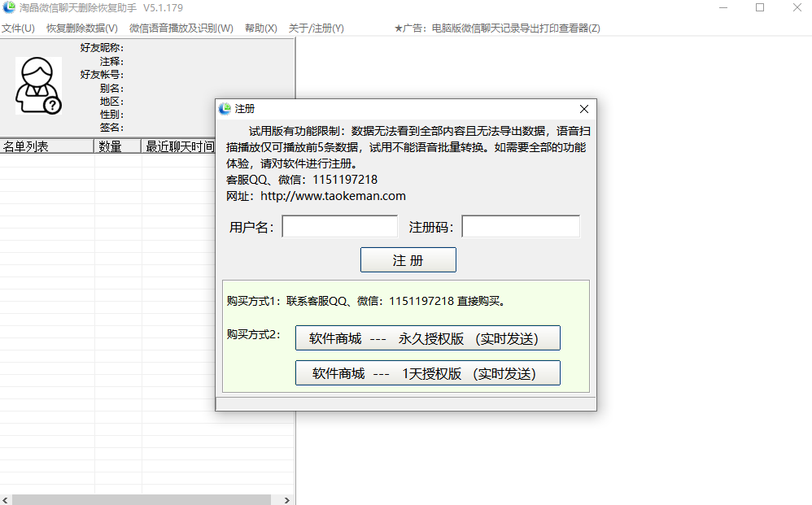Open the 文件(U) menu
812x505 pixels.
[18, 28]
